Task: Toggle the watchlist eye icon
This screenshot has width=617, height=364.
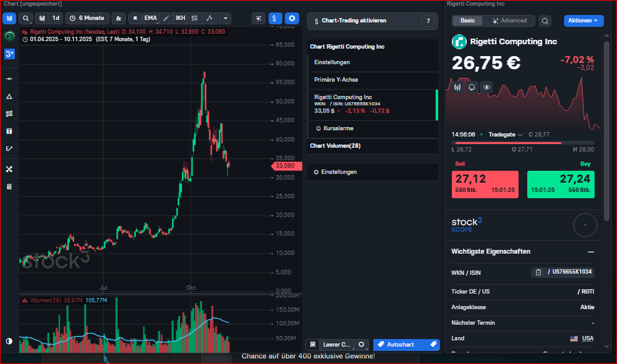Action: [x=487, y=87]
